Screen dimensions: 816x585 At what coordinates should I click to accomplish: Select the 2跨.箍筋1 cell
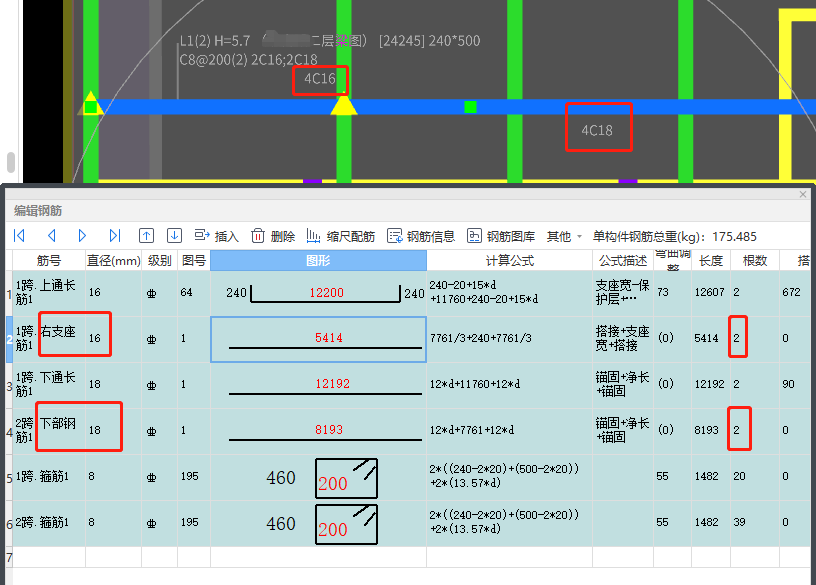[x=48, y=522]
